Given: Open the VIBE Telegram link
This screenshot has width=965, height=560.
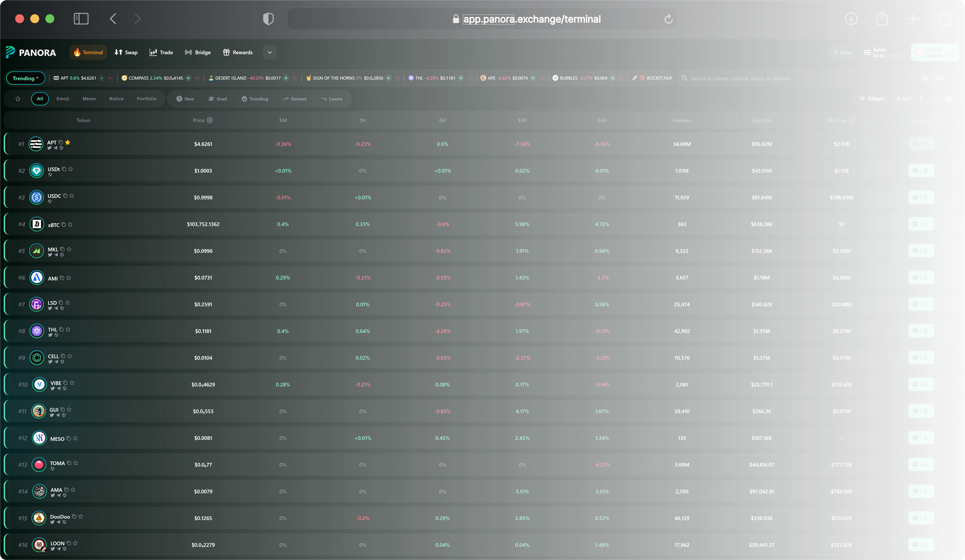Looking at the screenshot, I should 59,388.
